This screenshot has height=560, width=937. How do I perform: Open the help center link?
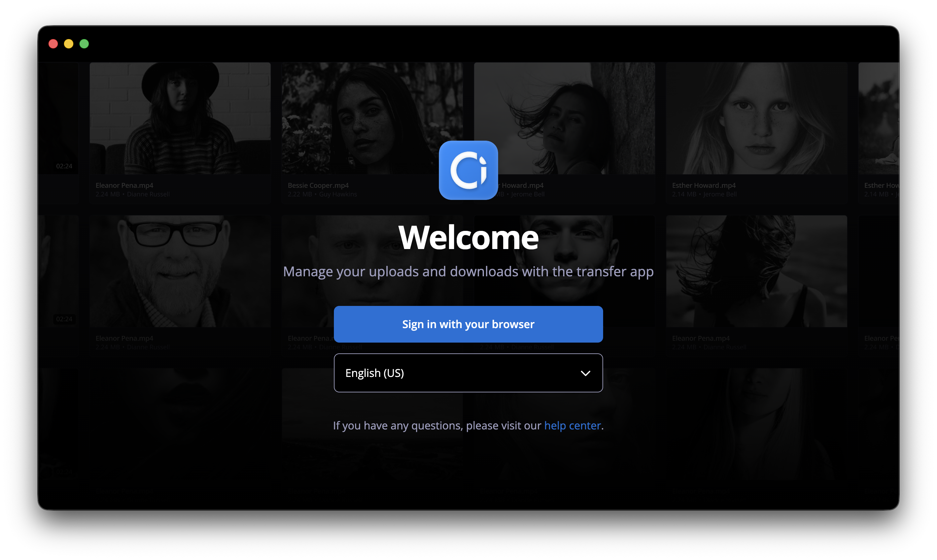(572, 425)
